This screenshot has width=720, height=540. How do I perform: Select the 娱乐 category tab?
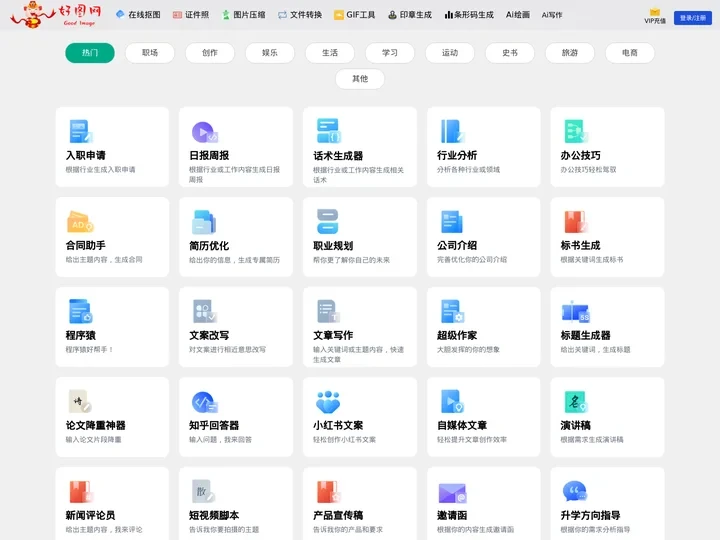click(270, 53)
